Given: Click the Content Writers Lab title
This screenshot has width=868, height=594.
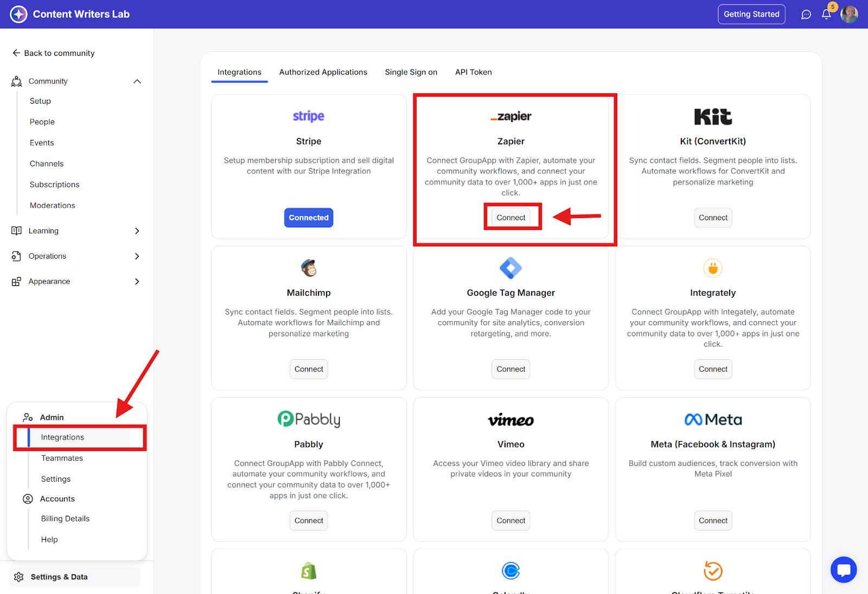Looking at the screenshot, I should [81, 14].
